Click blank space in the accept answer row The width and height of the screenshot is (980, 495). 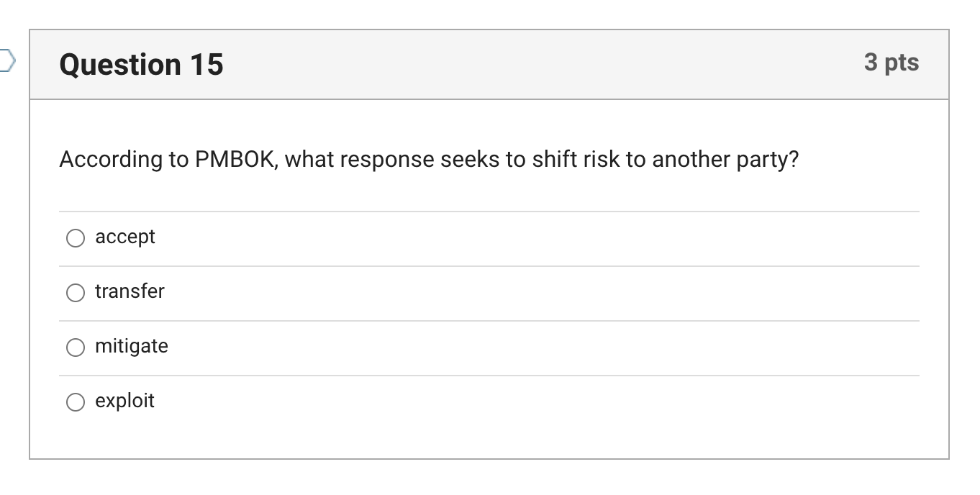coord(504,238)
